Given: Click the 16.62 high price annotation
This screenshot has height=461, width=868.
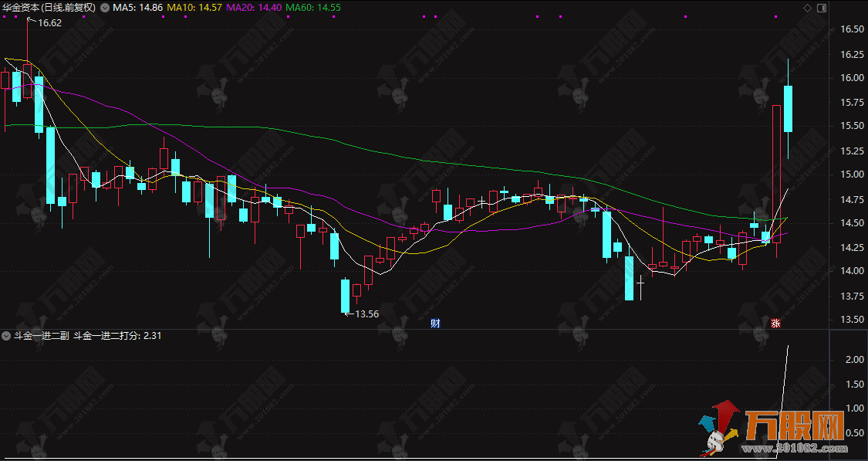Looking at the screenshot, I should tap(49, 23).
